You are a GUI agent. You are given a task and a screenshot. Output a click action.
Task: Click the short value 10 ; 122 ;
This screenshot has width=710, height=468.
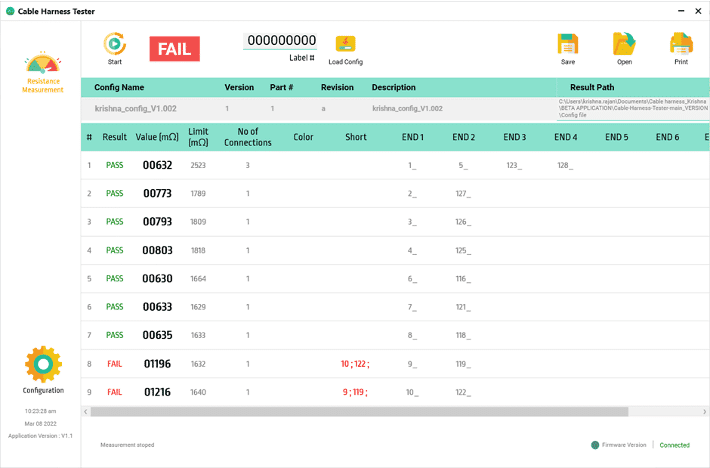point(355,364)
